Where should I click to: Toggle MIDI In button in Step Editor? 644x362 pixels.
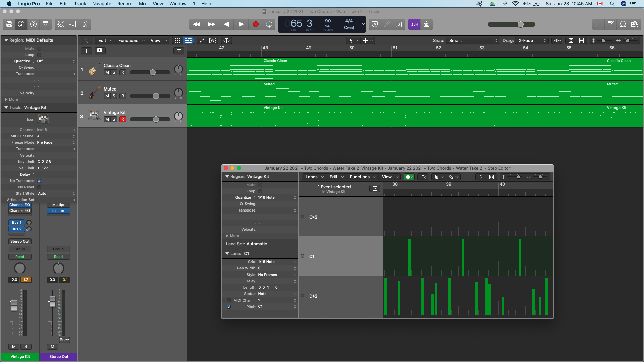[x=409, y=177]
